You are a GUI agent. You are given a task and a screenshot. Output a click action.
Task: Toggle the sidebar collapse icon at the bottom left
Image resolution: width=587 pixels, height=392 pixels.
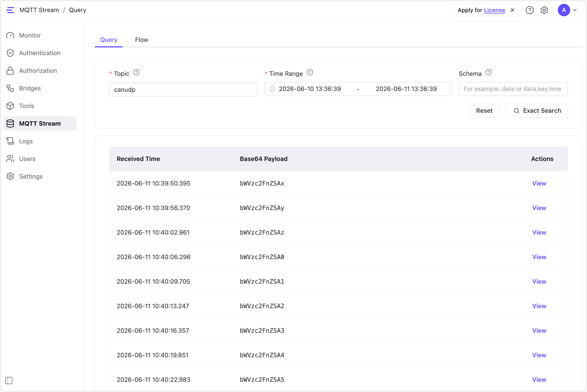pyautogui.click(x=9, y=381)
